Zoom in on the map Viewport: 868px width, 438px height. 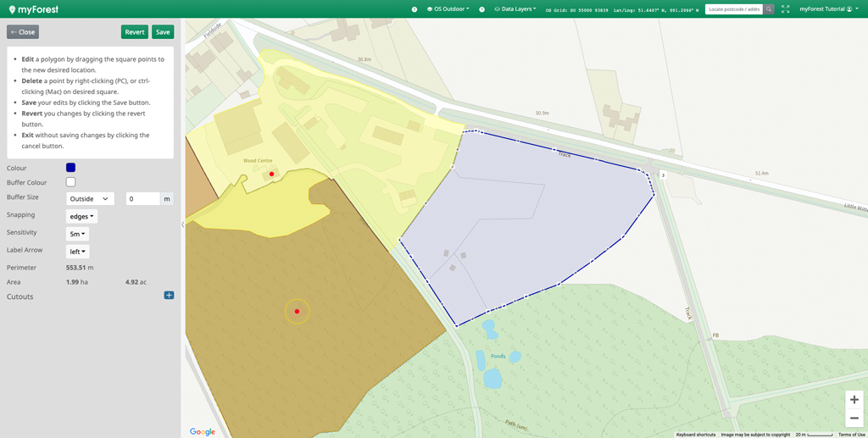[x=854, y=400]
